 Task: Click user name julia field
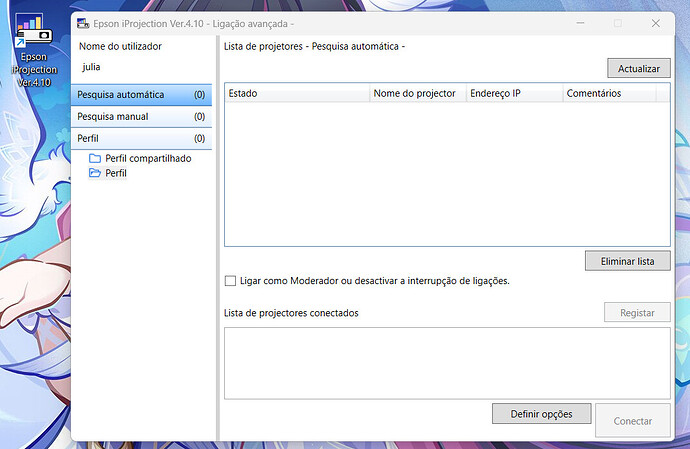click(x=91, y=67)
